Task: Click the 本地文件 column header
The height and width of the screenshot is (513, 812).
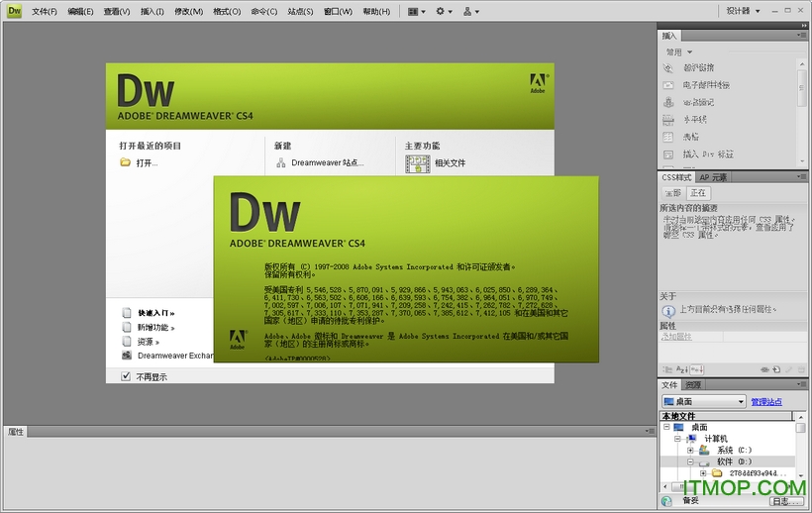Action: coord(727,416)
